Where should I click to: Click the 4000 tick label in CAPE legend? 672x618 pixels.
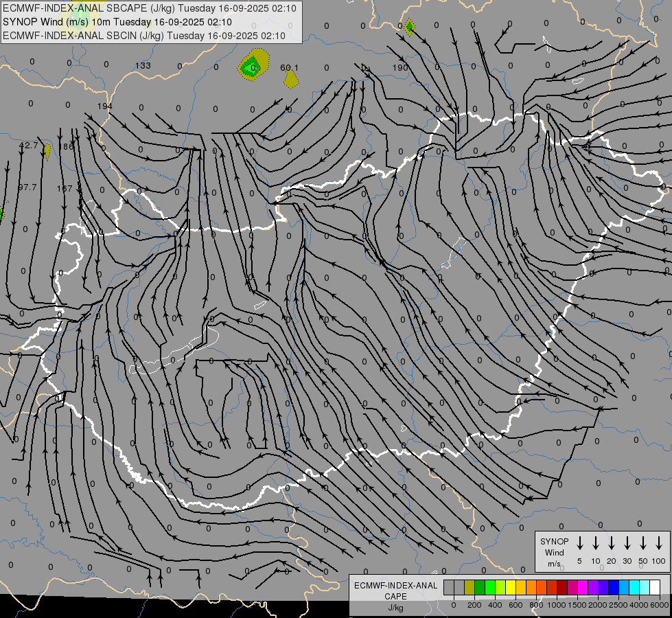click(x=638, y=605)
